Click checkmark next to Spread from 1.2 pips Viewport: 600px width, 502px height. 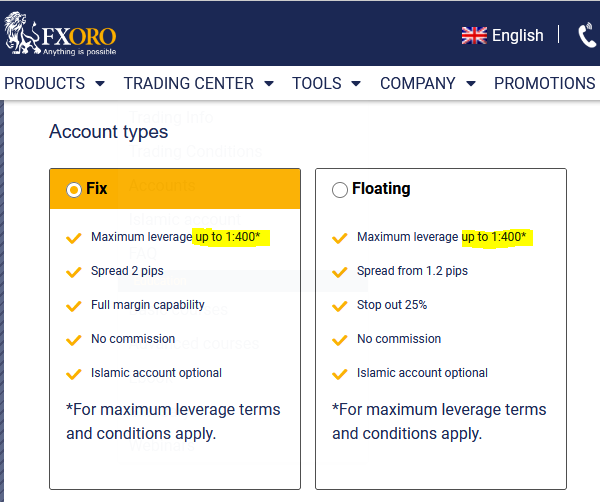coord(339,272)
